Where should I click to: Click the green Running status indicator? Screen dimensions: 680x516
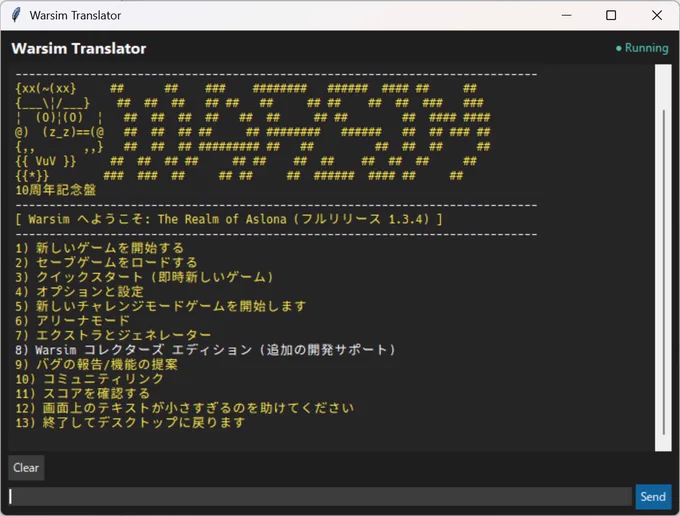[x=642, y=48]
